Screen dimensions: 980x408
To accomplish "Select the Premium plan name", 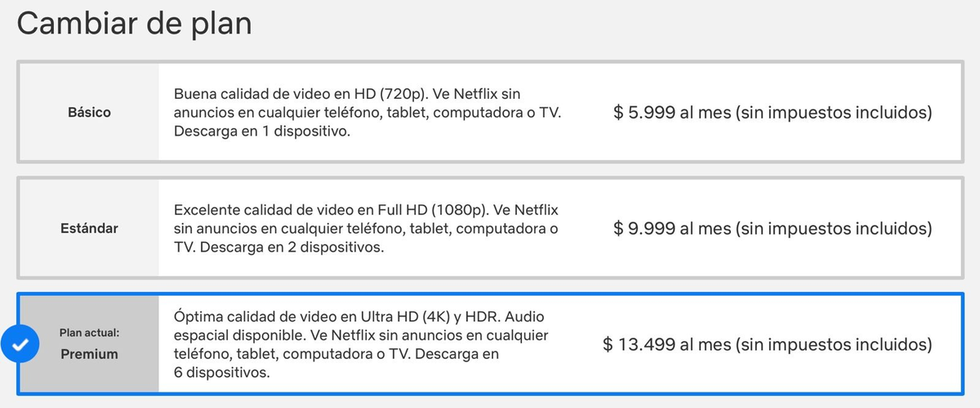I will [90, 354].
